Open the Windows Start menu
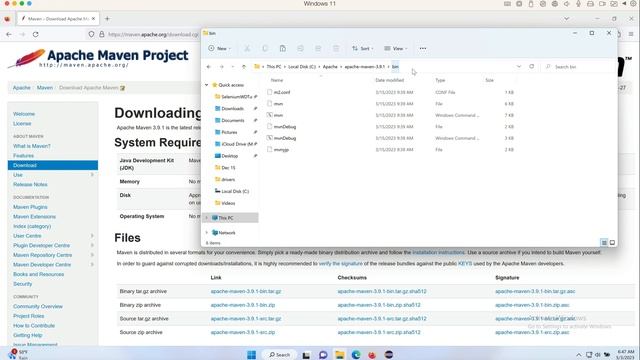The width and height of the screenshot is (640, 360). point(251,355)
